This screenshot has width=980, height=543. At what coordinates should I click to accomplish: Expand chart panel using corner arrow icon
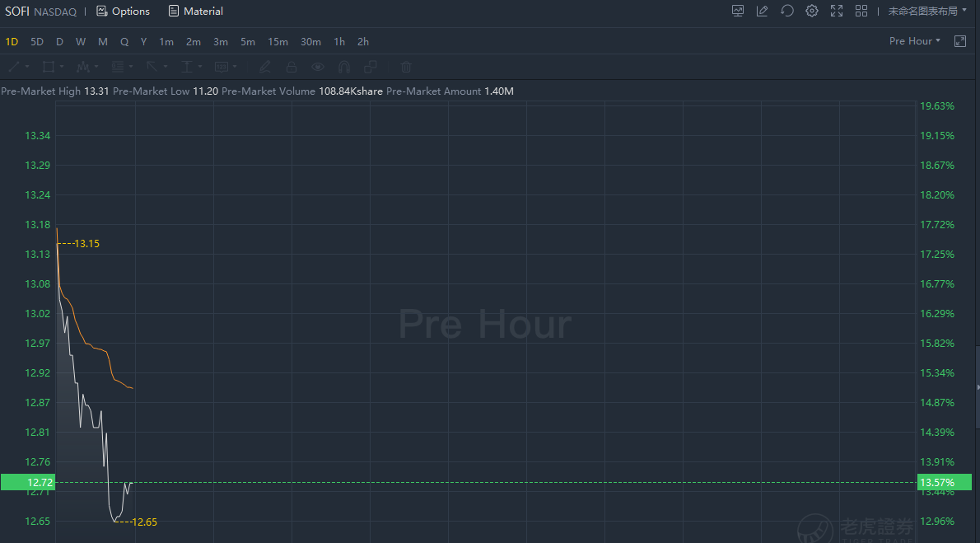960,41
